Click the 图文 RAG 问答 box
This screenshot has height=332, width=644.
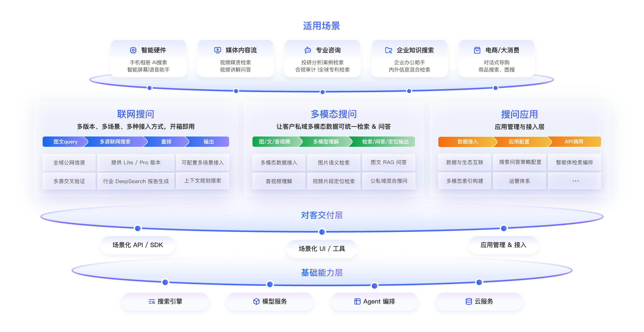coord(389,162)
